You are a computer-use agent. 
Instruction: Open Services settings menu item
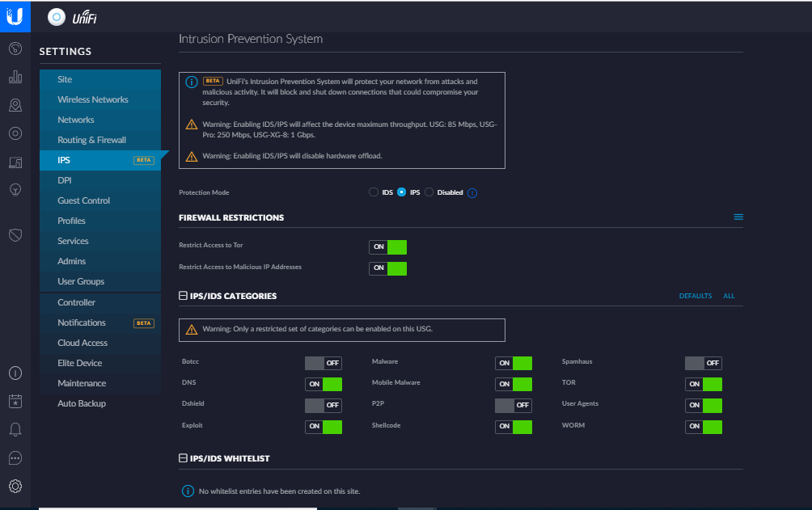100,241
